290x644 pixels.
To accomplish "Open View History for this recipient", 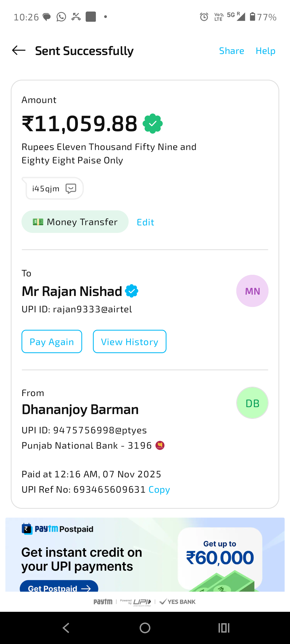I will tap(129, 342).
